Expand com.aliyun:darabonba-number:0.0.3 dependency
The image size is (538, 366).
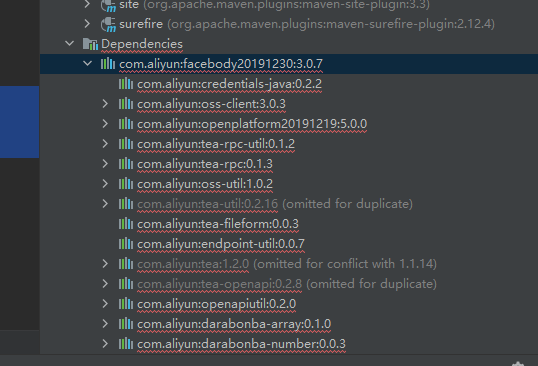click(x=105, y=344)
